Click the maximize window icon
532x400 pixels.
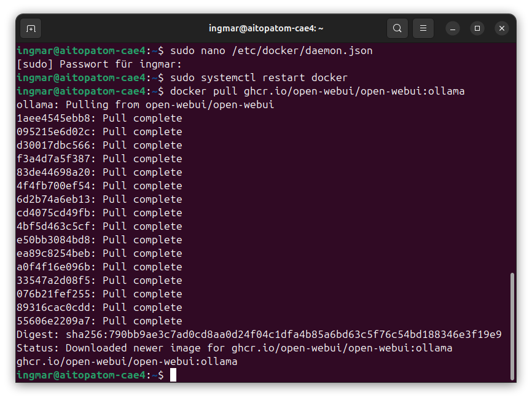coord(477,28)
